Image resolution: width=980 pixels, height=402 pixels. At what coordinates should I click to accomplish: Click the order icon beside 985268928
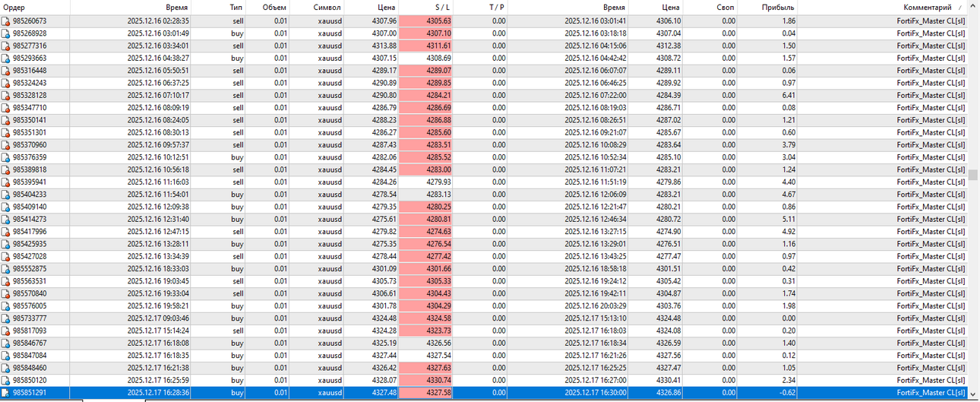pyautogui.click(x=6, y=33)
